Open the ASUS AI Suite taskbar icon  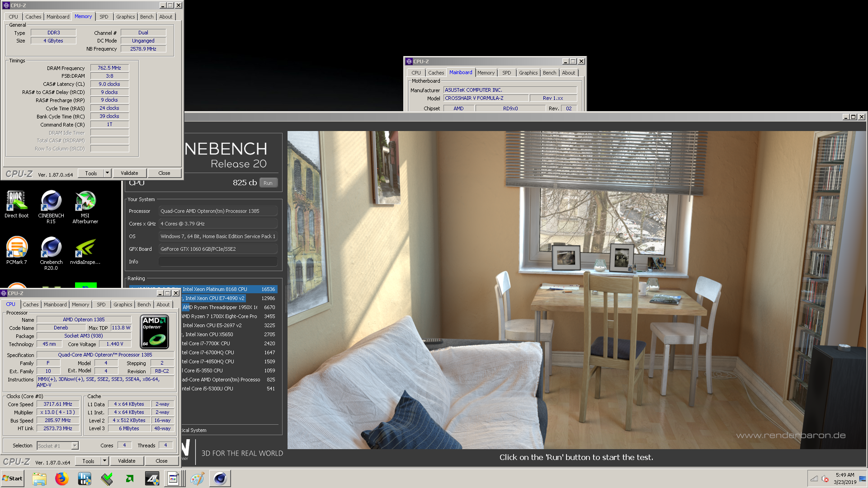152,479
